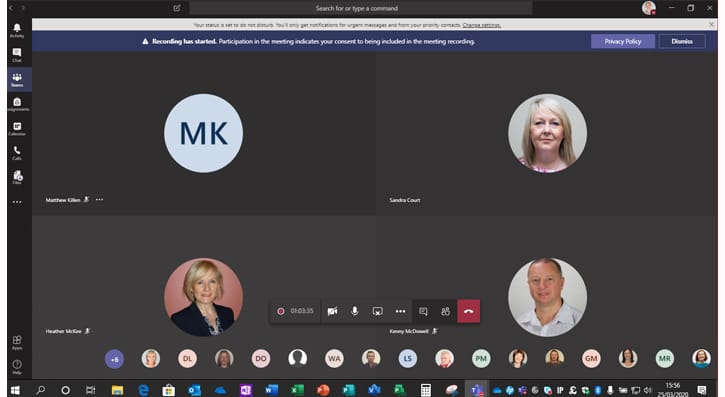Open Help in the sidebar
The height and width of the screenshot is (397, 725).
[x=17, y=366]
